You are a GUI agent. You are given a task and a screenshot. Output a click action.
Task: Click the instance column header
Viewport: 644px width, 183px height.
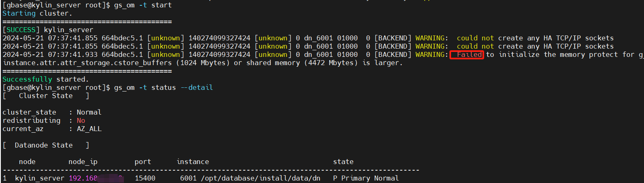193,162
